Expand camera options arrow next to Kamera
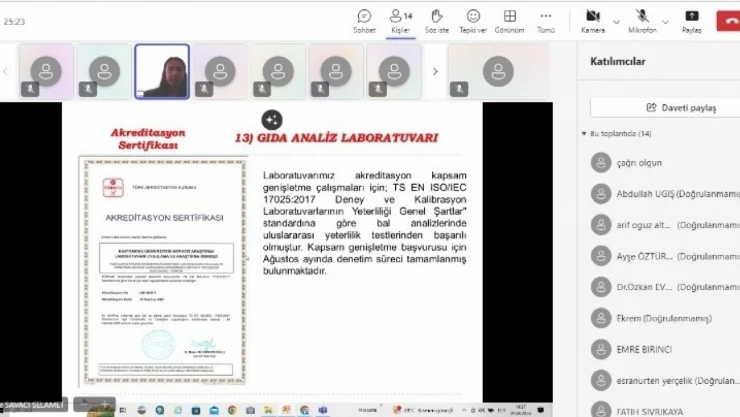This screenshot has height=417, width=740. pos(616,22)
